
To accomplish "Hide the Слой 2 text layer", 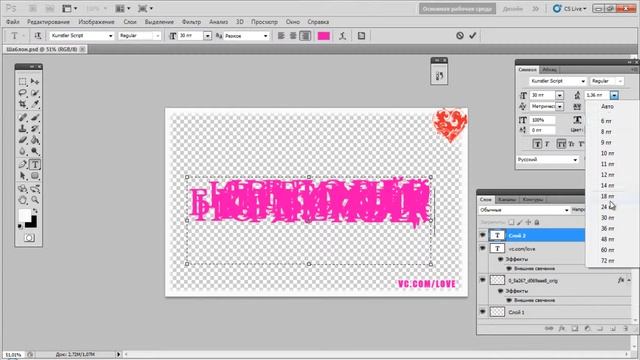I will [483, 235].
